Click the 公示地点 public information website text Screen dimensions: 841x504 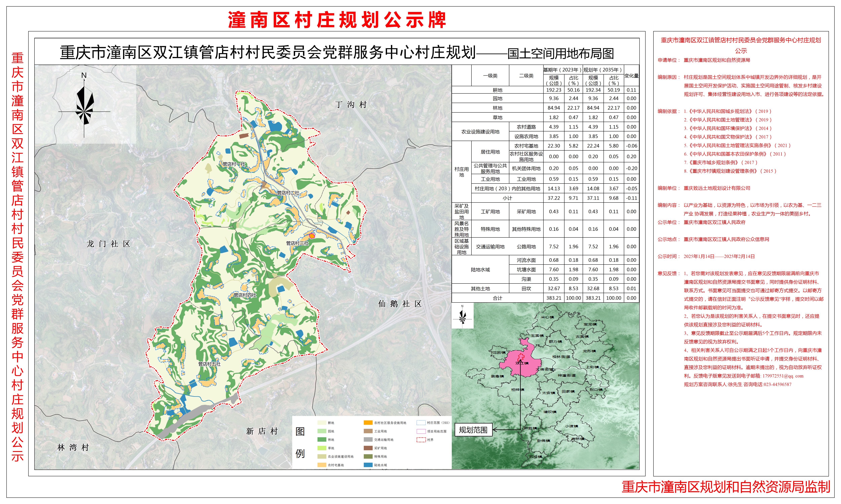click(x=726, y=239)
